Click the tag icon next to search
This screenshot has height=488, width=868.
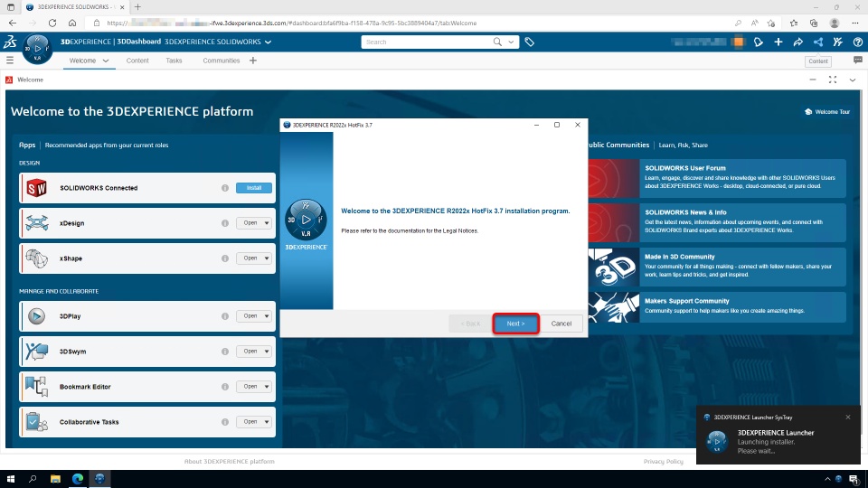point(529,42)
